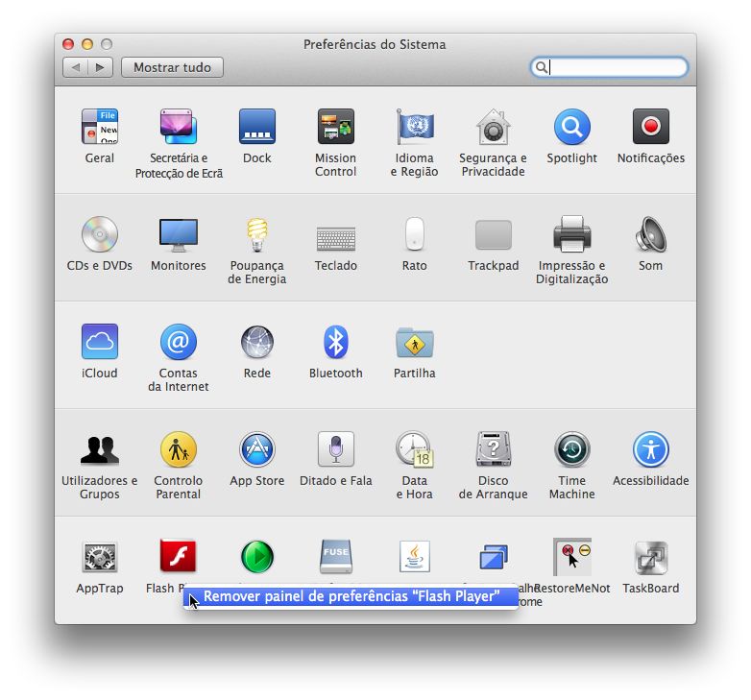Open Acessibilidade preferences
This screenshot has height=700, width=751.
650,449
